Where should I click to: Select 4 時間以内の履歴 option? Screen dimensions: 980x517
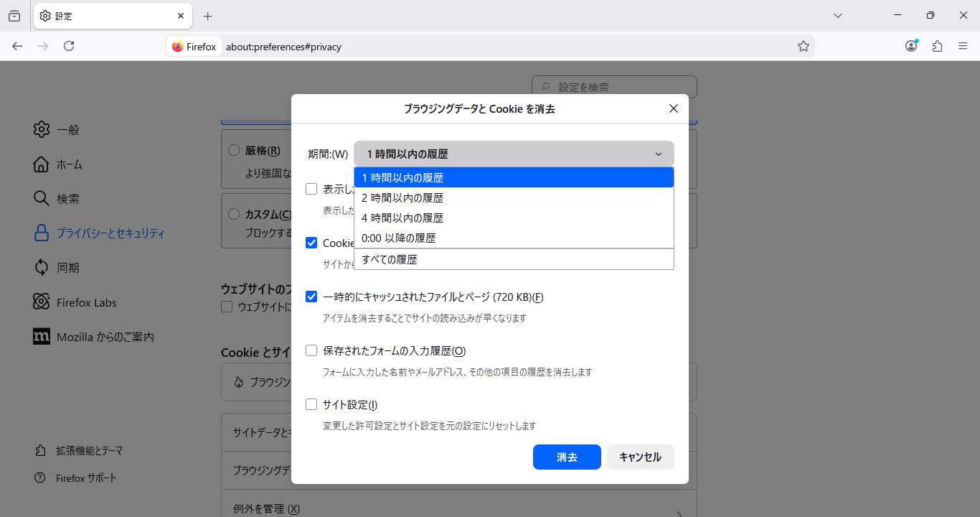[x=514, y=218]
